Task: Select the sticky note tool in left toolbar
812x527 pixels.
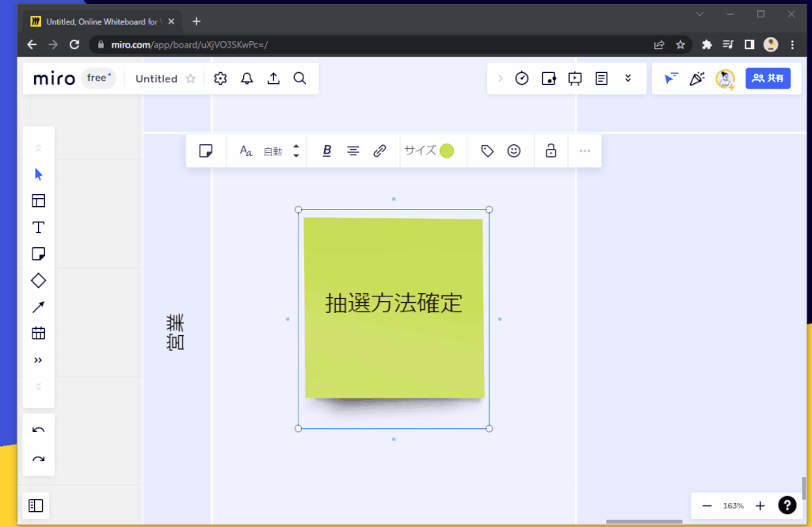Action: [x=38, y=254]
